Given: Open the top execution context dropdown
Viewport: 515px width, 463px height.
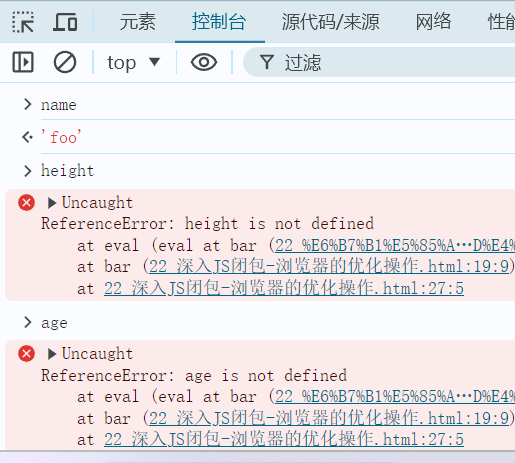Looking at the screenshot, I should coord(133,62).
